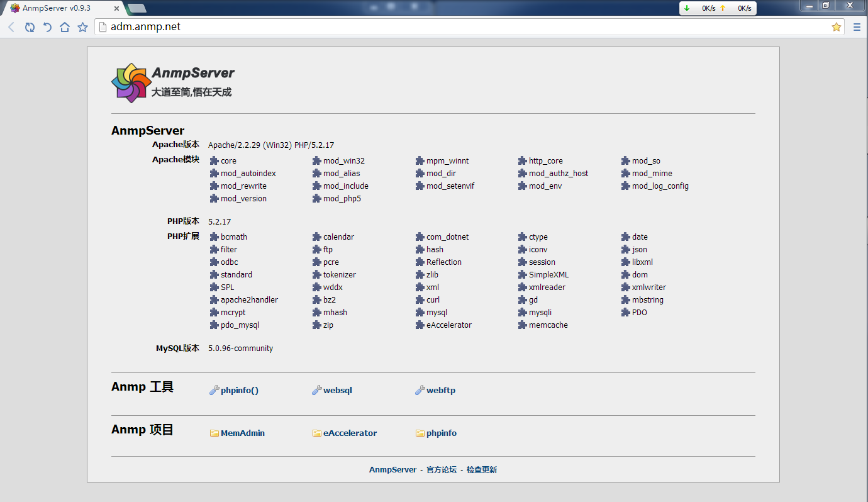Click the puzzle icon beside SimpleXML

click(x=523, y=275)
